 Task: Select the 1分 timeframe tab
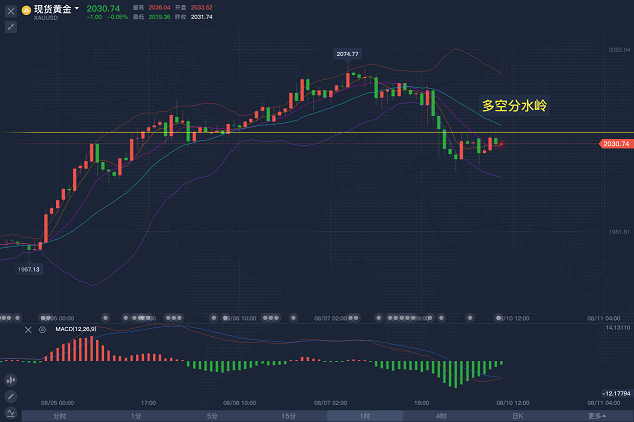135,415
